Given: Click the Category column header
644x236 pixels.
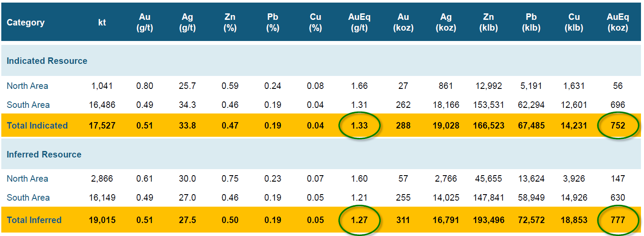Looking at the screenshot, I should pyautogui.click(x=26, y=22).
